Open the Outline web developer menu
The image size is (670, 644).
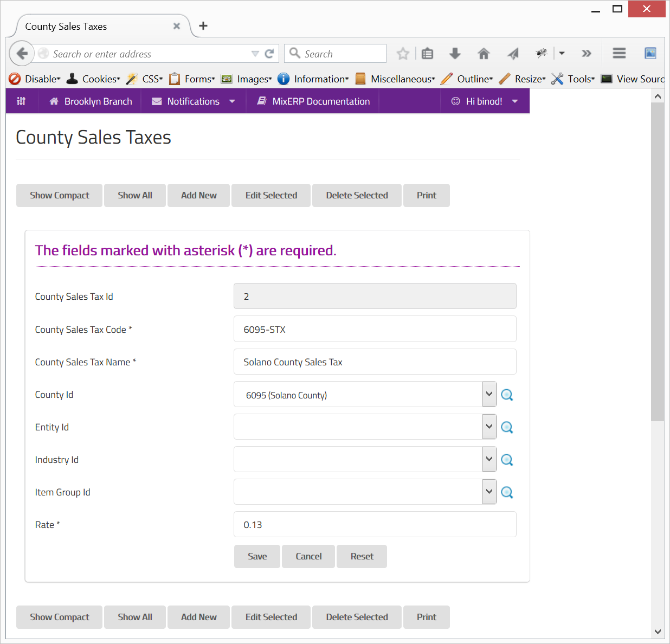pyautogui.click(x=467, y=79)
